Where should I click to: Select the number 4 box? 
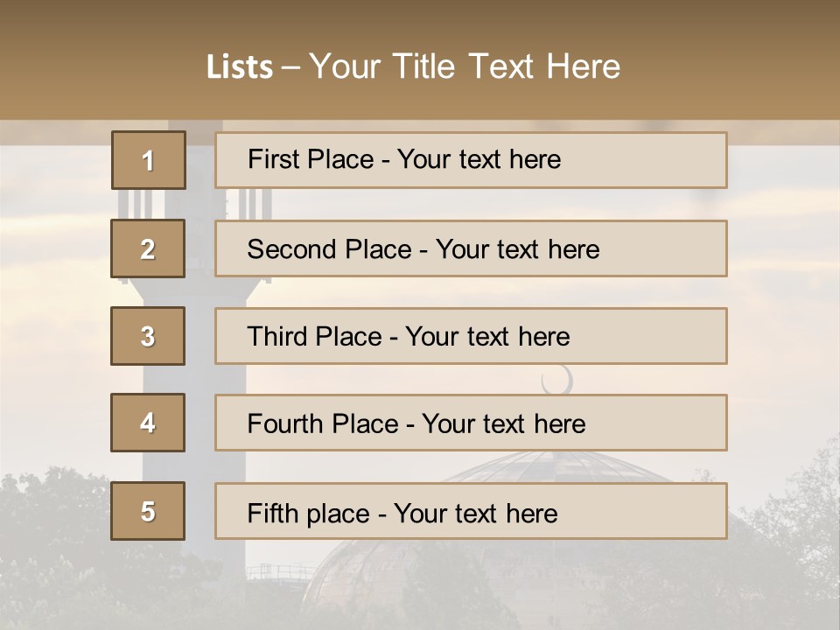point(148,423)
